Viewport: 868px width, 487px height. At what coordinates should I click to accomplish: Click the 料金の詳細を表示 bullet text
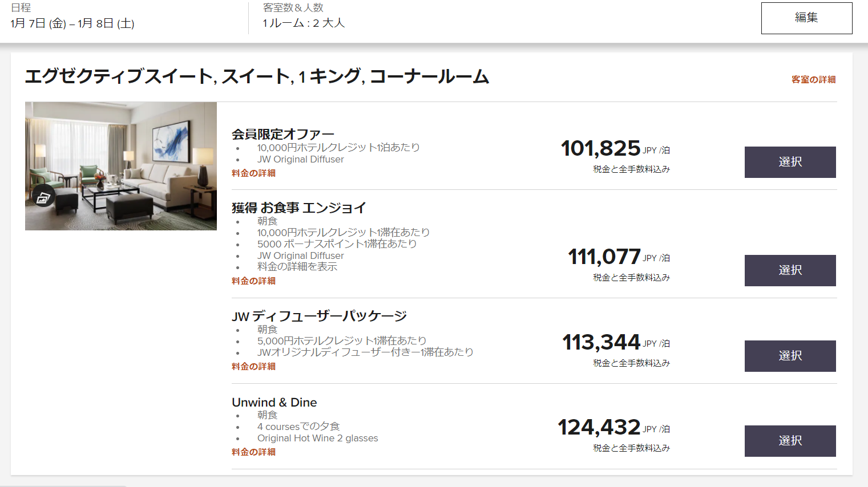(297, 267)
